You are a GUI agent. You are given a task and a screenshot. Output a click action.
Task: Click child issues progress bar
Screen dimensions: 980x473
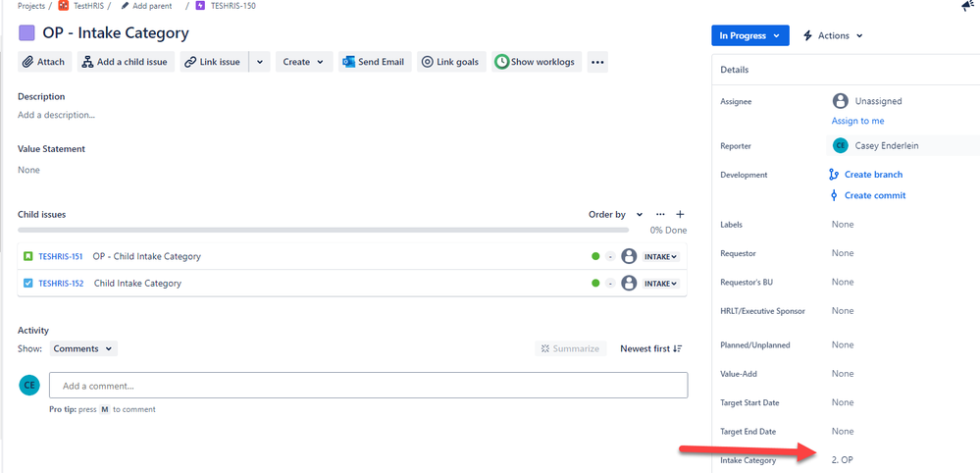pyautogui.click(x=323, y=230)
